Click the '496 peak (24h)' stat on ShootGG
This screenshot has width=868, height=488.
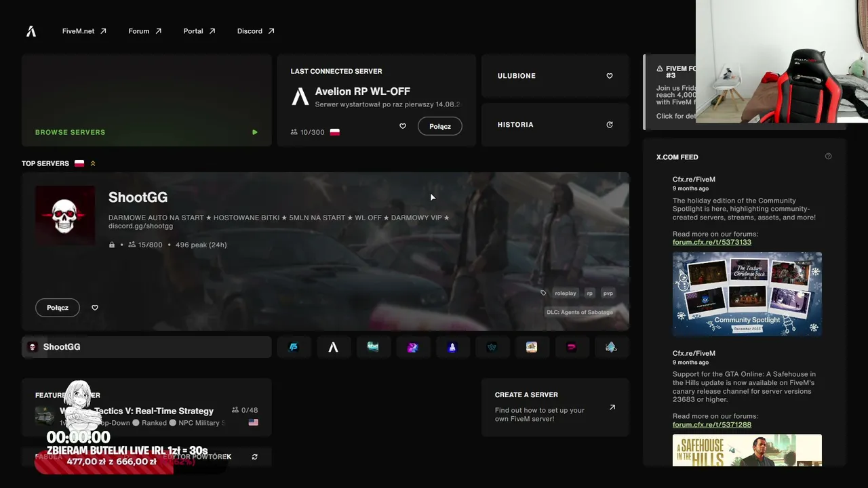tap(201, 245)
